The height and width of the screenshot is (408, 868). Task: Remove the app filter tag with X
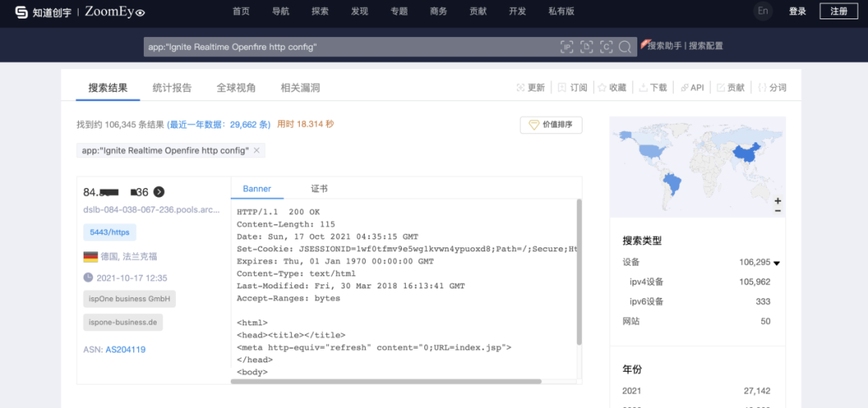pos(256,150)
